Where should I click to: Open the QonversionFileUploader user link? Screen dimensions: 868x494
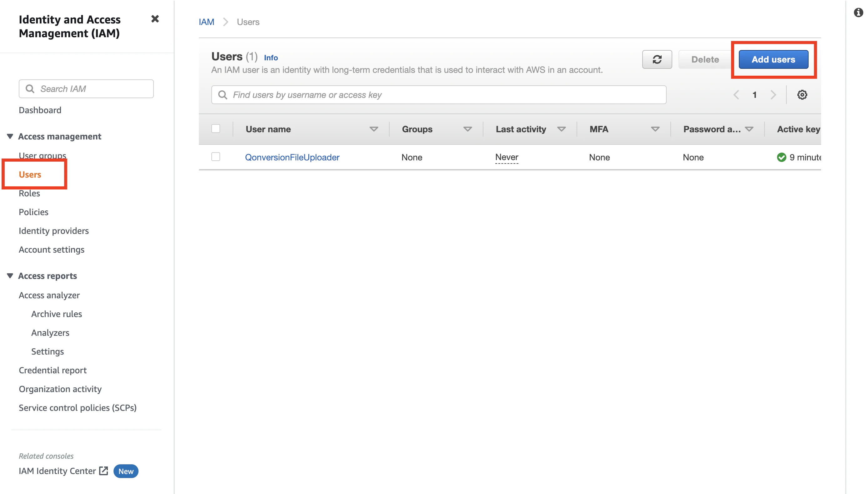coord(292,158)
